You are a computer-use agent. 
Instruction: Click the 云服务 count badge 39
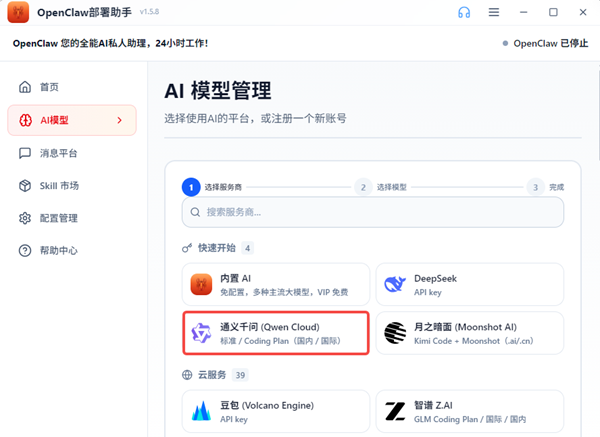click(x=240, y=375)
